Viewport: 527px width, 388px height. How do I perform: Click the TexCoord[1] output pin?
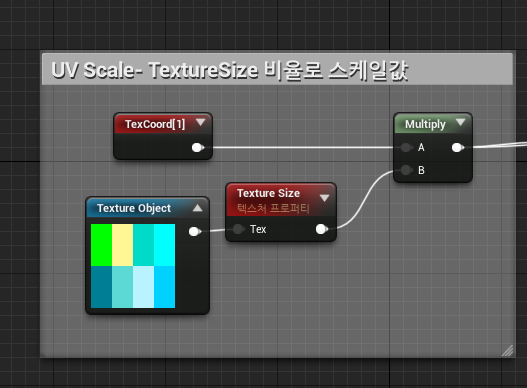(198, 148)
